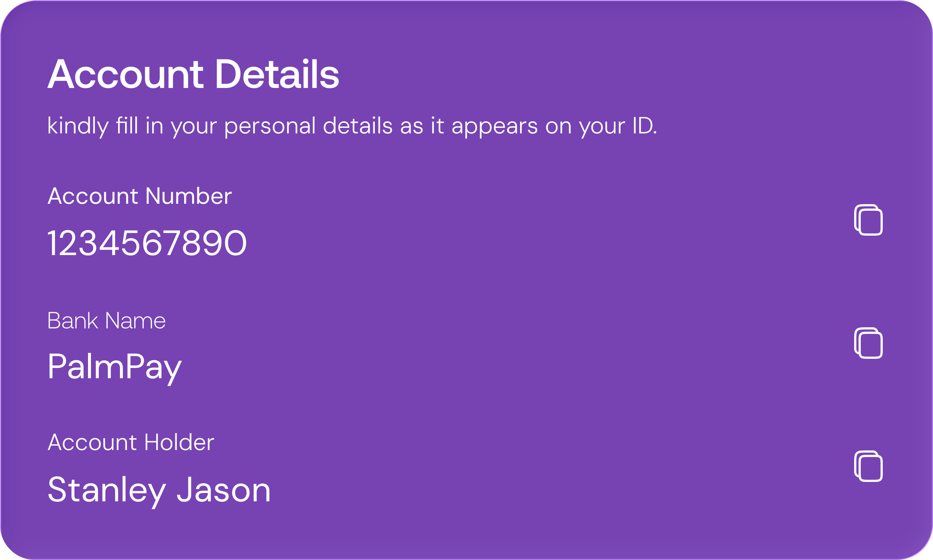Select the PalmPay bank name value
This screenshot has width=933, height=560.
[114, 367]
